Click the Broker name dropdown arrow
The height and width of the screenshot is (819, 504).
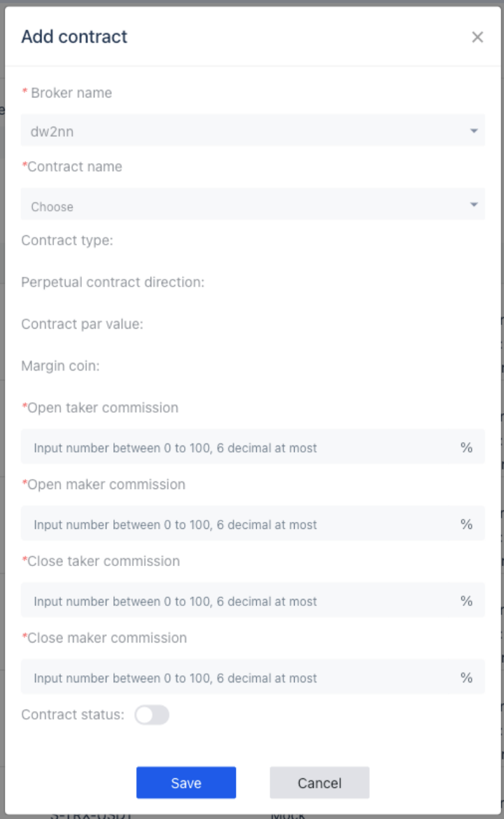click(x=474, y=130)
